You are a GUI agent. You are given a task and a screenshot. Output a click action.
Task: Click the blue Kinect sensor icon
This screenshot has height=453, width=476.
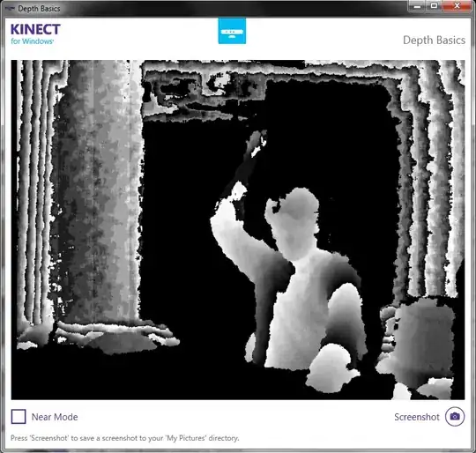232,31
